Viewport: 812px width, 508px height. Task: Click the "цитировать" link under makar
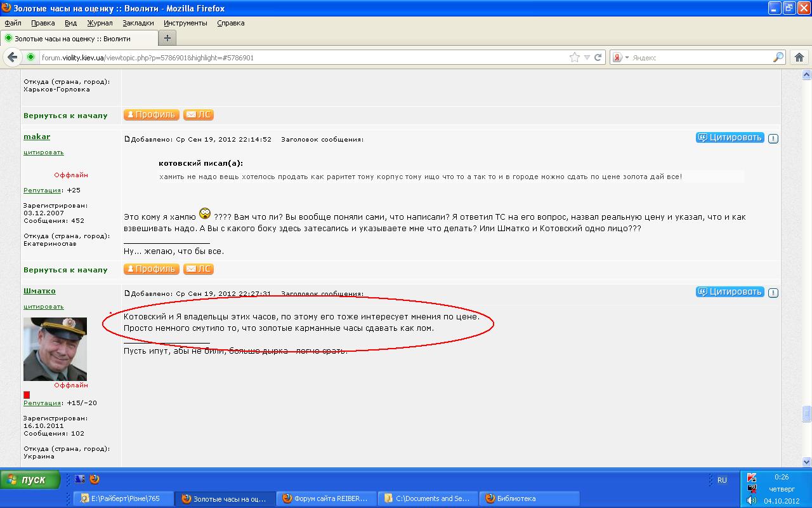click(44, 152)
